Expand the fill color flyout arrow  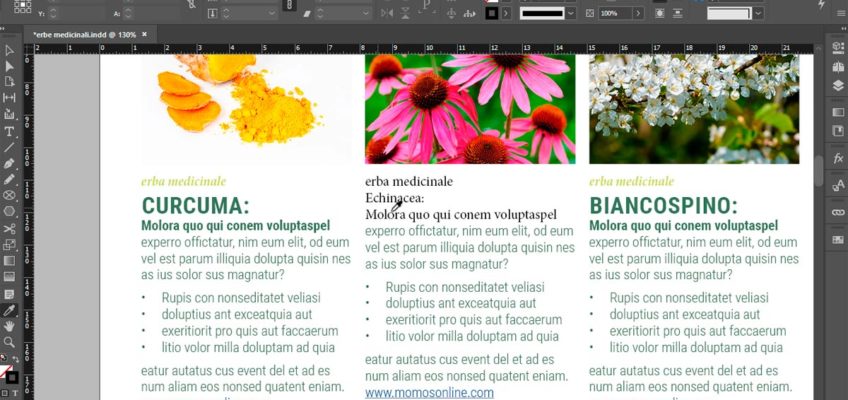click(x=506, y=14)
